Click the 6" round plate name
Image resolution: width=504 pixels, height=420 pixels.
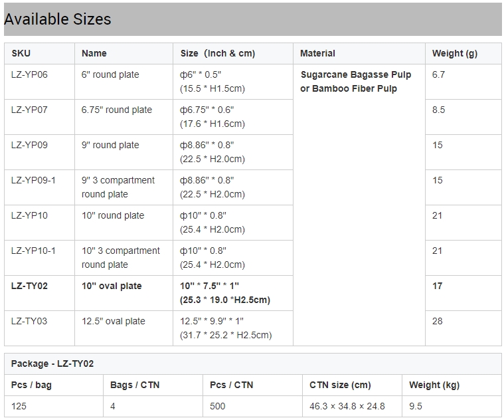point(110,74)
